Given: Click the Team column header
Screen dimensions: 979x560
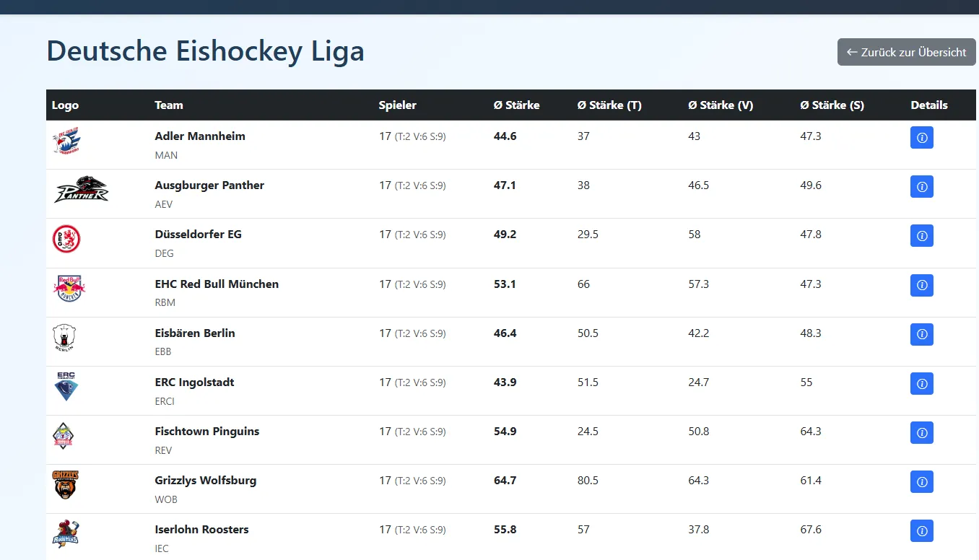Looking at the screenshot, I should coord(169,105).
